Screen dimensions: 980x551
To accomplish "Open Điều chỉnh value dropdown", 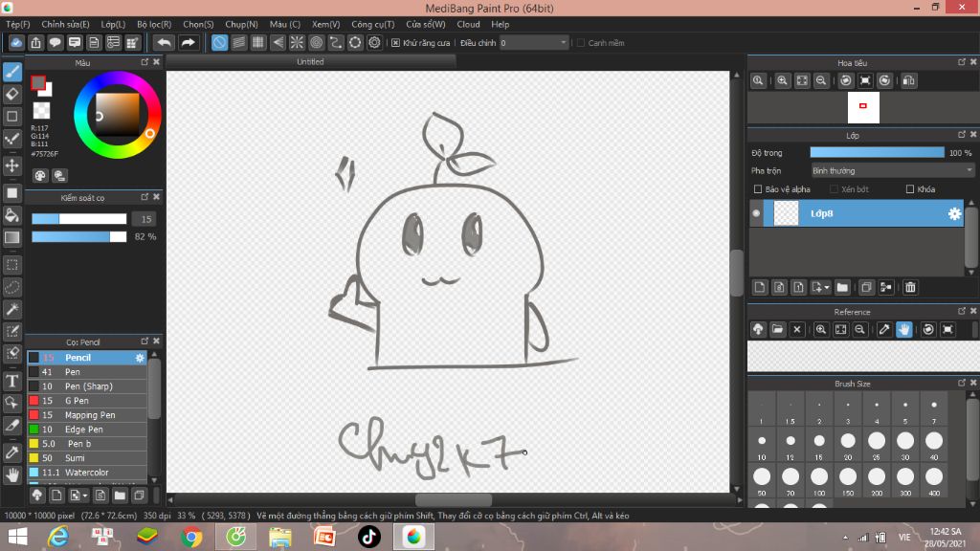I will 534,42.
